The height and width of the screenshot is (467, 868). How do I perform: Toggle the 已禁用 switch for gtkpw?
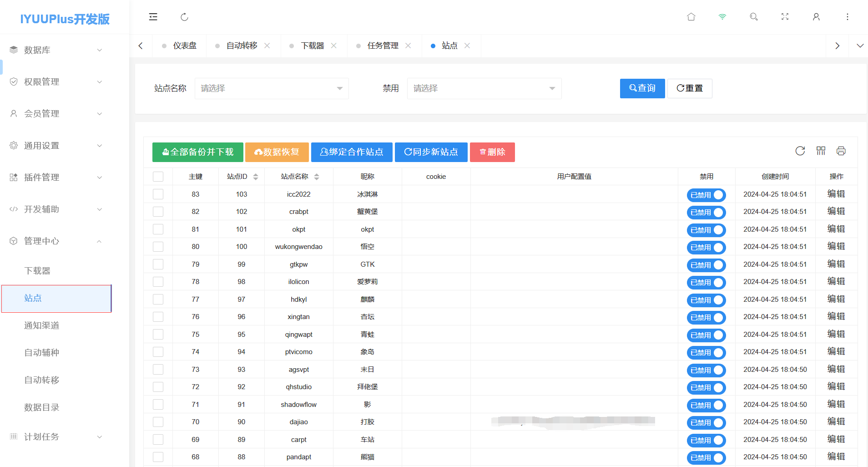706,265
